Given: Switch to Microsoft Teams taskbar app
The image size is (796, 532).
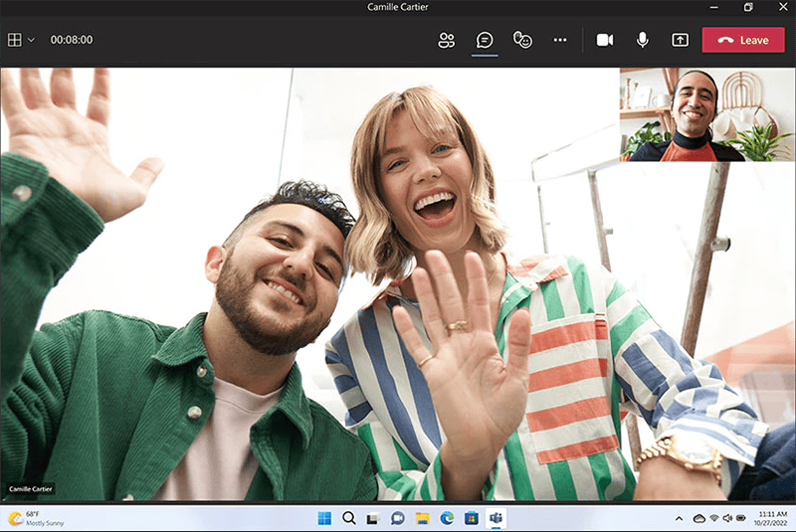Looking at the screenshot, I should coord(496,518).
